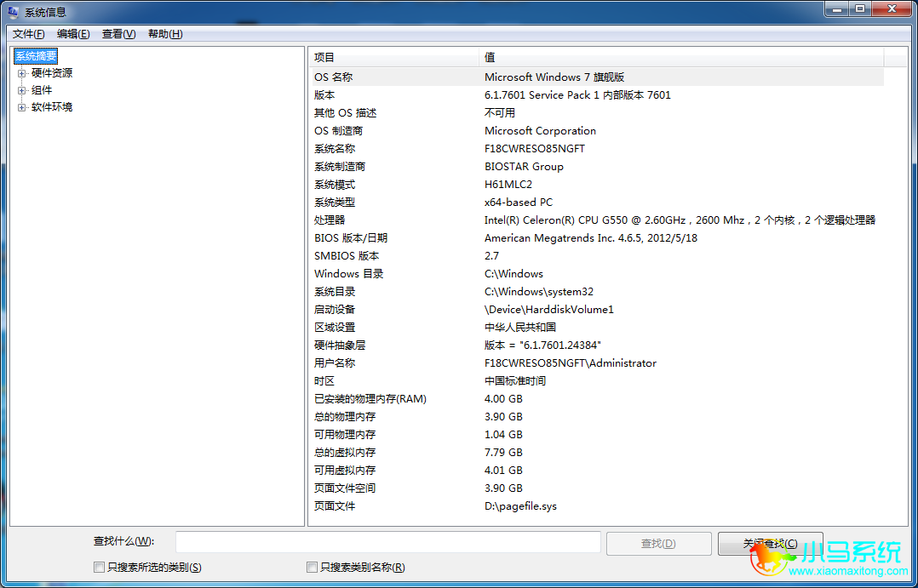Select the 区域设置 row label
Screen dimensions: 918x588
[335, 327]
